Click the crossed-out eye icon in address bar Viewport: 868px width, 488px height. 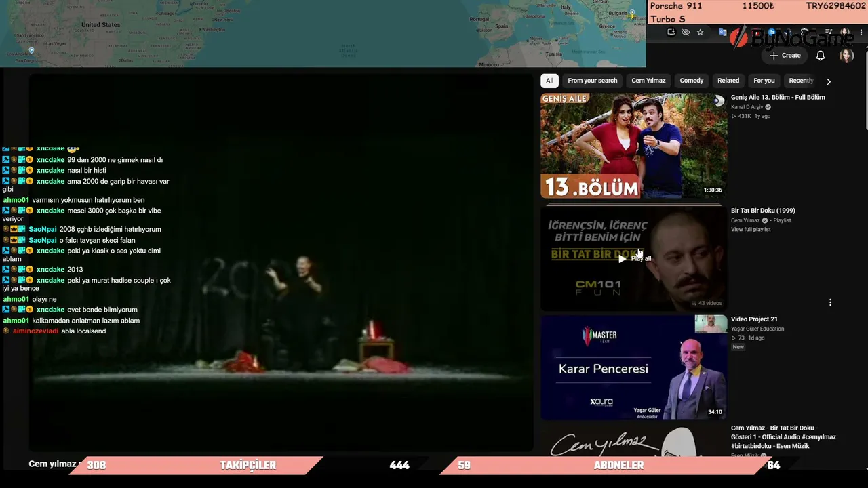(686, 32)
